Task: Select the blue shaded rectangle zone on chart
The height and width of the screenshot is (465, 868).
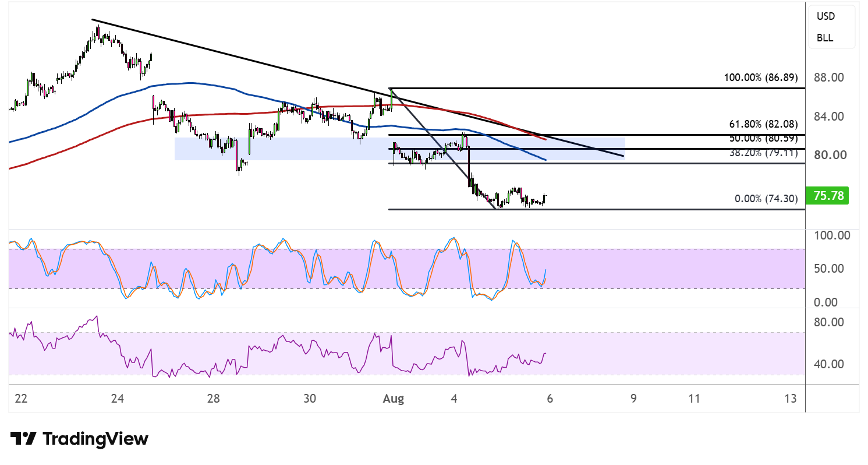Action: tap(399, 149)
